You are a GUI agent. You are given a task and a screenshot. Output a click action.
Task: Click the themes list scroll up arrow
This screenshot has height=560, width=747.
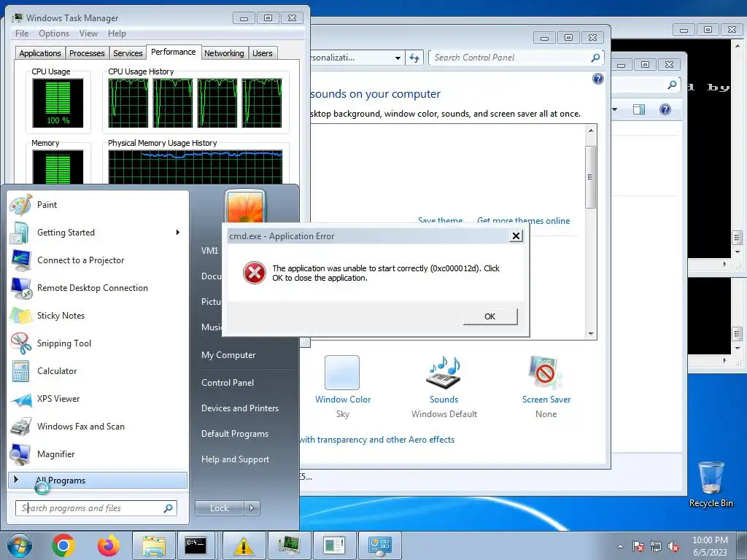click(591, 131)
